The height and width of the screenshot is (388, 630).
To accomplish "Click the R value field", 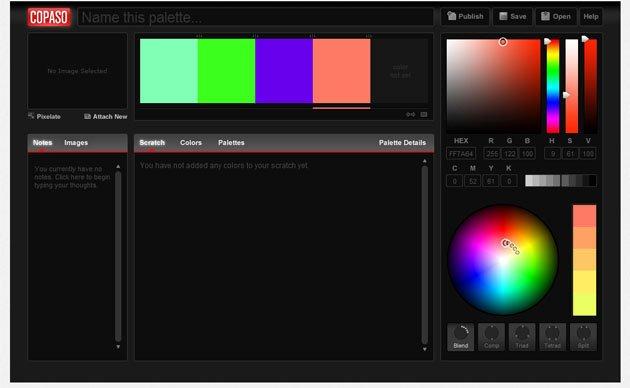I will [x=492, y=153].
